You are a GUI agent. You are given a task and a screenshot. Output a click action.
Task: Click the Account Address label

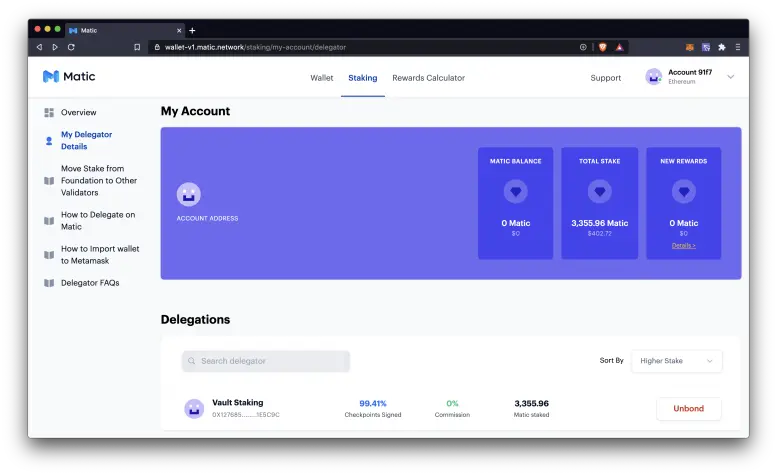point(208,218)
